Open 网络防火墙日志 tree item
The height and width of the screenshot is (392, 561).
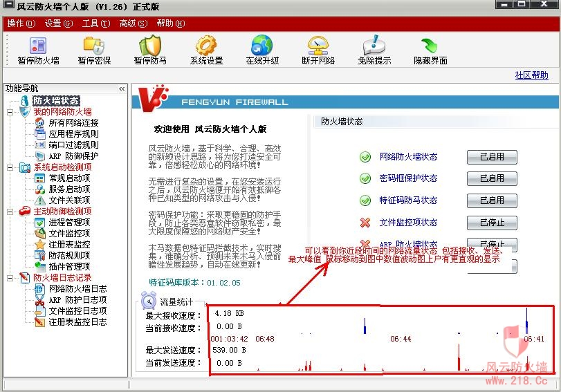click(x=77, y=289)
